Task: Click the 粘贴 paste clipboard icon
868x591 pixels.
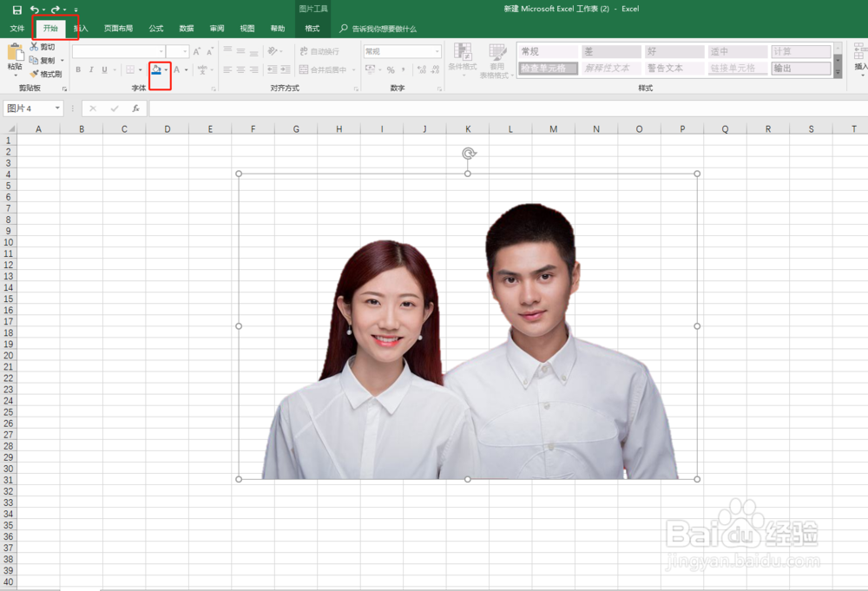Action: tap(15, 52)
